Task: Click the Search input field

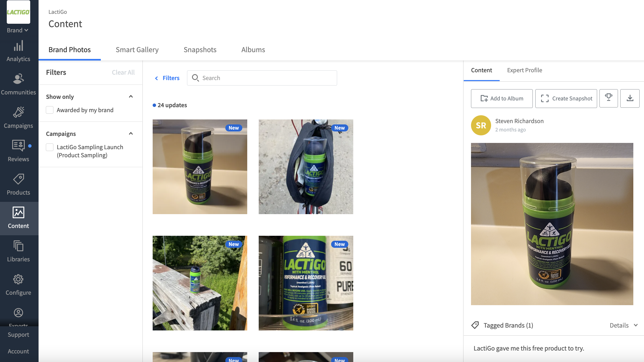Action: [x=262, y=78]
